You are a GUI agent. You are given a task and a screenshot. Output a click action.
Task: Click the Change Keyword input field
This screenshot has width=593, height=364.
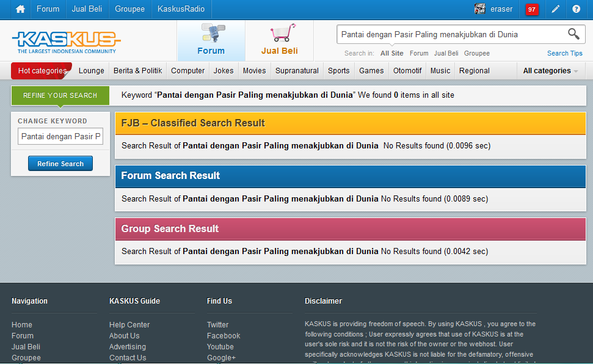coord(60,136)
